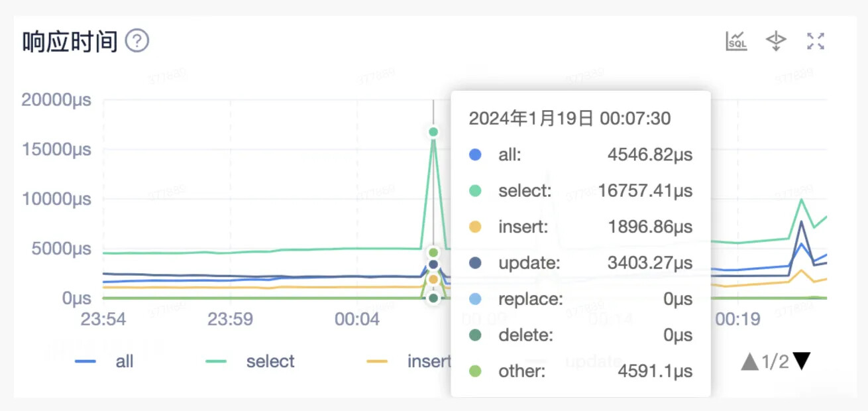Click the 响应时间 panel title

pos(70,42)
